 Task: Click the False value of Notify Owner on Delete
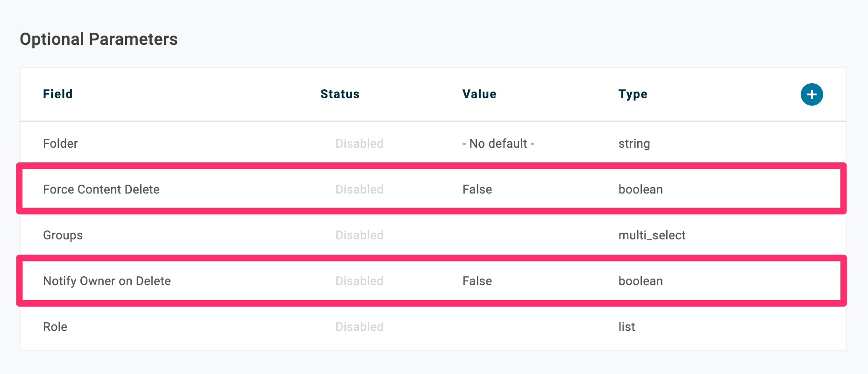(477, 281)
